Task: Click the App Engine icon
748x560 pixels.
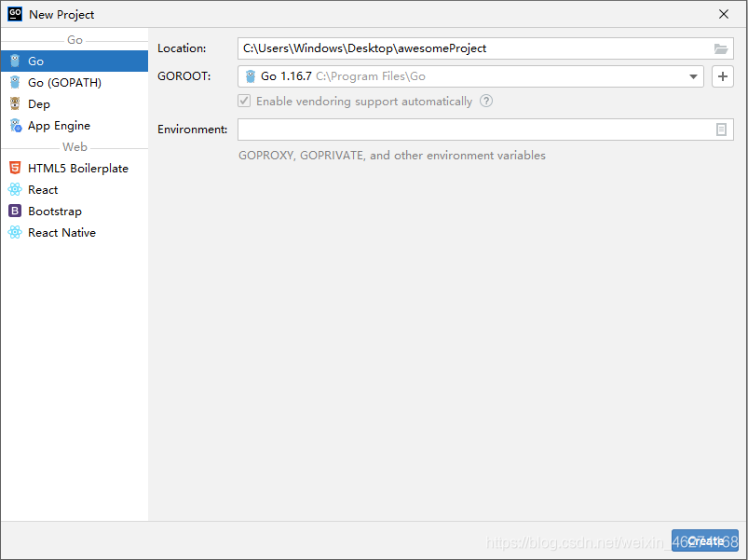Action: coord(15,126)
